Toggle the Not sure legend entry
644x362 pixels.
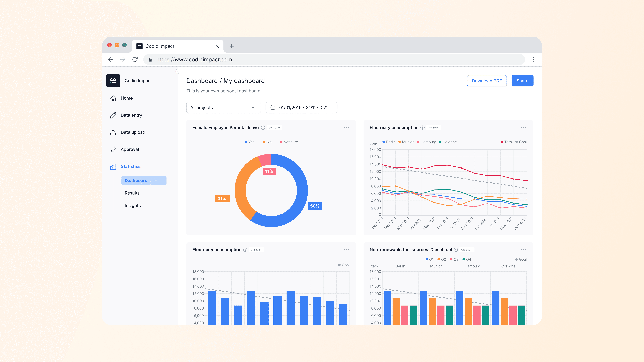click(x=289, y=142)
